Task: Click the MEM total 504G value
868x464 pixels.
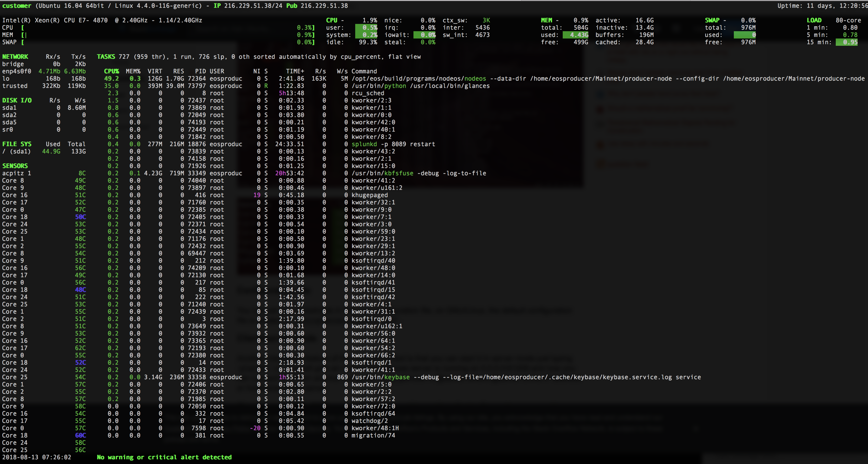Action: [581, 28]
